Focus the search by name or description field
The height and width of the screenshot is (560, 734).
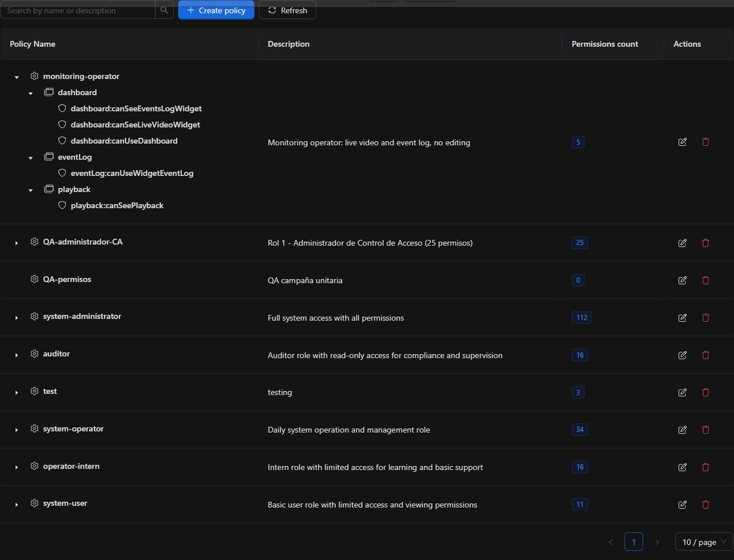[78, 10]
